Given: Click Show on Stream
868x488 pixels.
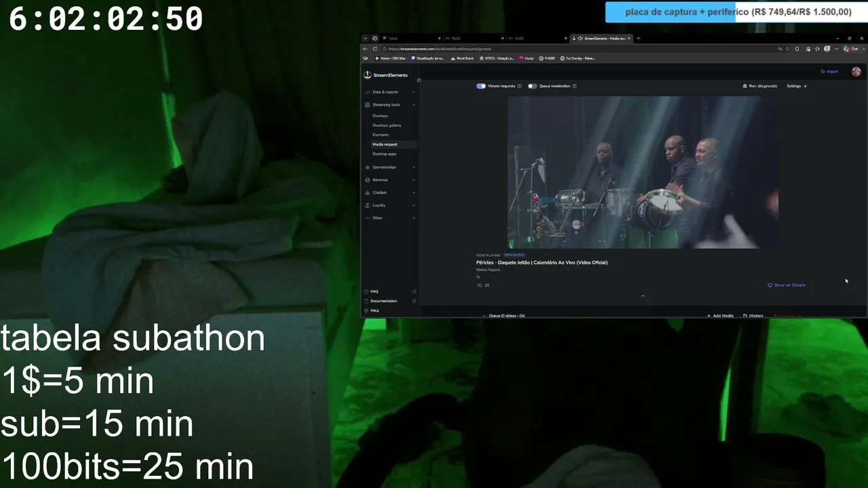Looking at the screenshot, I should 787,285.
